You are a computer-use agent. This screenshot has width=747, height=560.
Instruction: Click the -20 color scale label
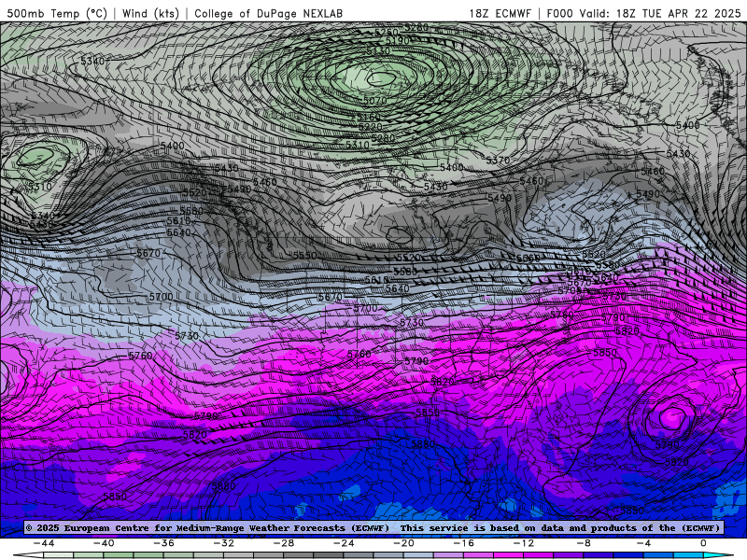(x=404, y=543)
